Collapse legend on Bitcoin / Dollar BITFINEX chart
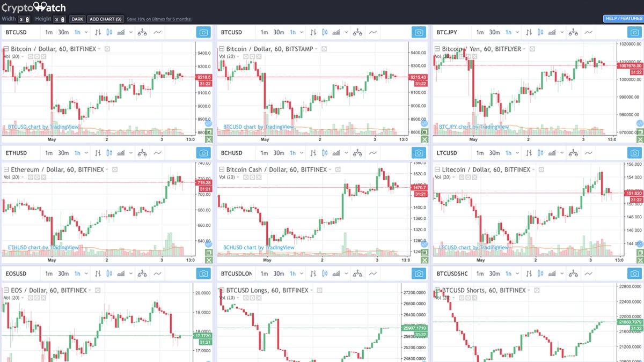The width and height of the screenshot is (644, 362). [6, 49]
